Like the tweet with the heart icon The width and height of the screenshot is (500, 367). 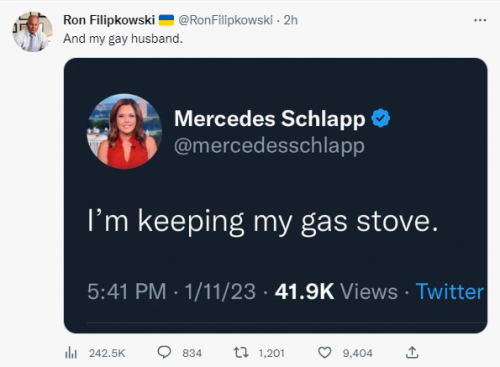click(x=325, y=353)
